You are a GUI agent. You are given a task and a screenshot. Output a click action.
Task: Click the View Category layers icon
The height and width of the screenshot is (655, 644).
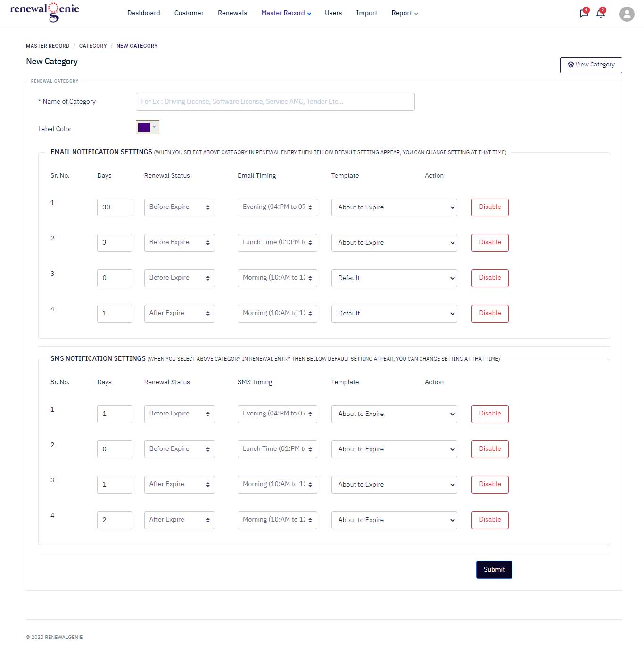pos(570,65)
